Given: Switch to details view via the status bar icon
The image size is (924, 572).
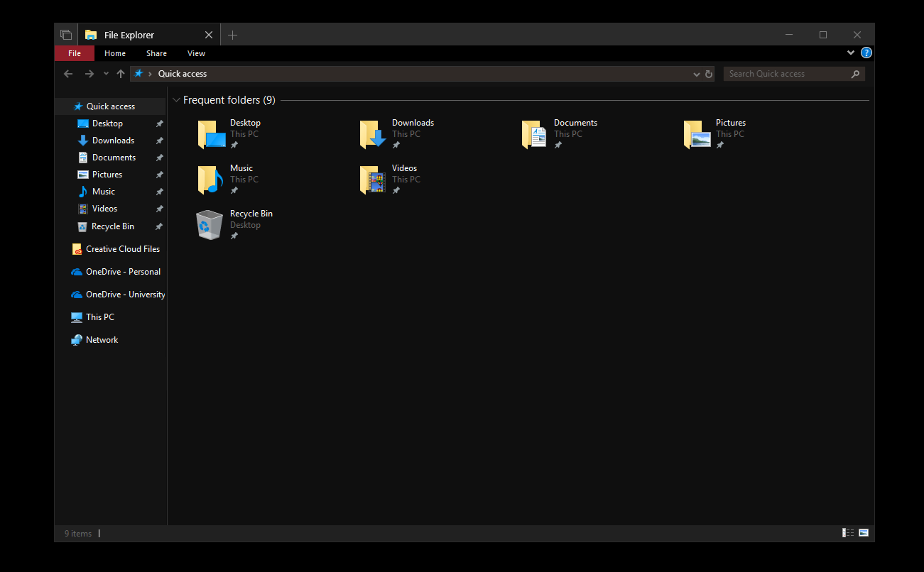Looking at the screenshot, I should point(847,532).
